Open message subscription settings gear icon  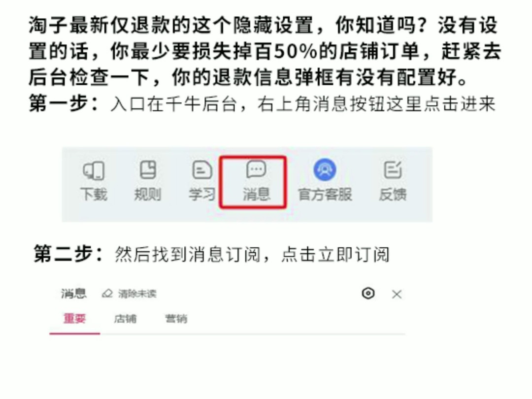click(368, 293)
